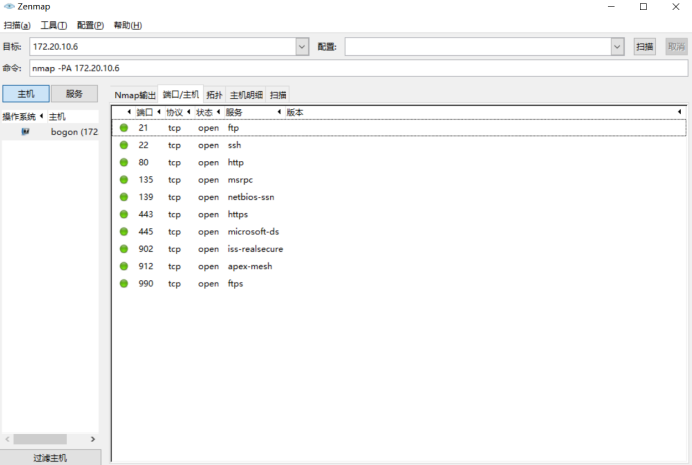Click into the 配置 profile combo field

478,47
